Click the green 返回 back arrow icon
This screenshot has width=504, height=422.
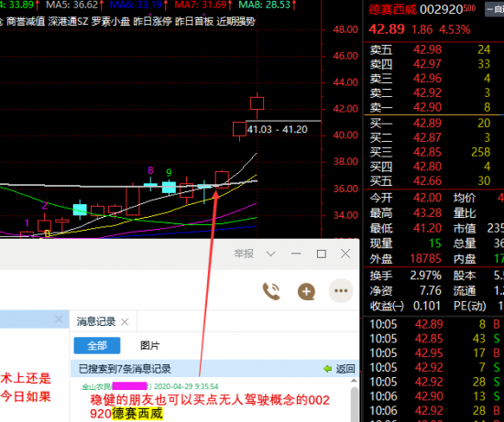[x=328, y=369]
